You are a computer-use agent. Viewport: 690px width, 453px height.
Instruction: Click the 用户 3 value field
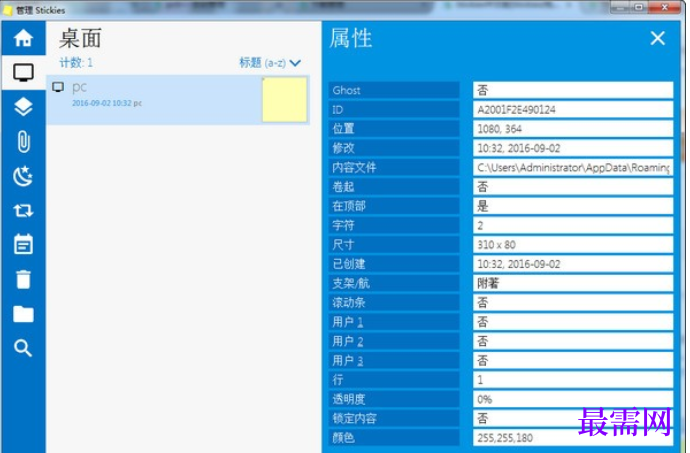pyautogui.click(x=573, y=361)
